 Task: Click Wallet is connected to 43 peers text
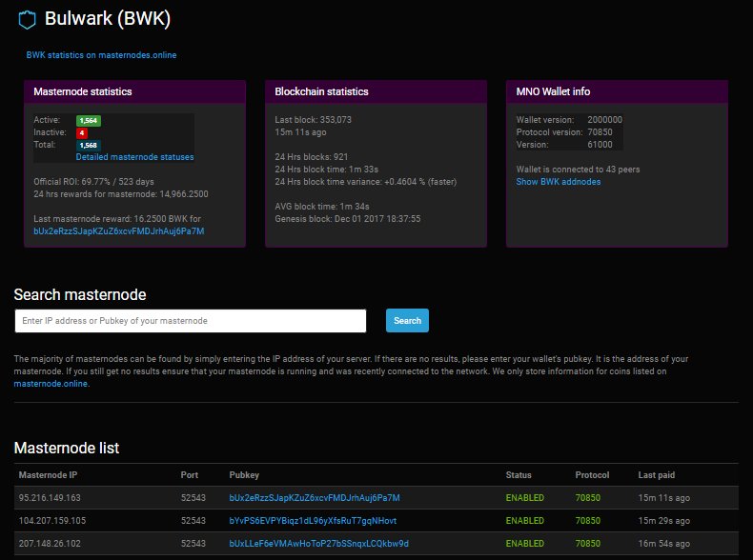(x=578, y=170)
